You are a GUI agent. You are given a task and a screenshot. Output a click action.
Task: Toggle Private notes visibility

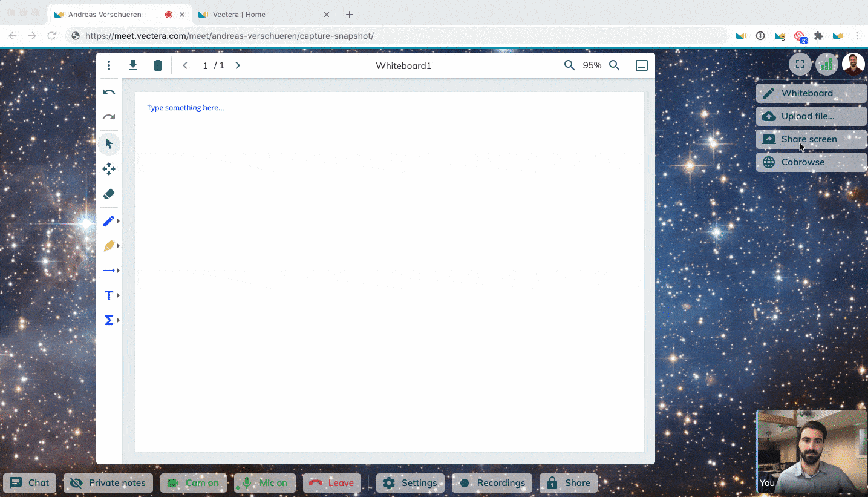point(108,483)
